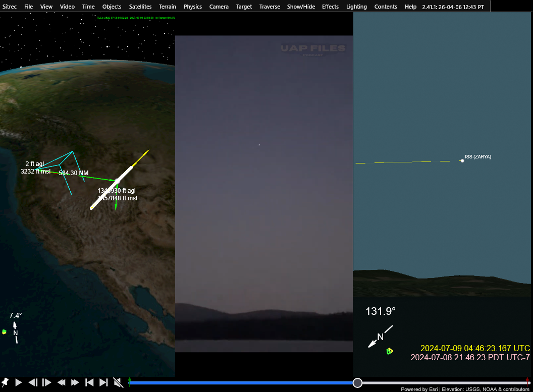Click the ISS (ZARYA) satellite label
Viewport: 533px width, 392px height.
pyautogui.click(x=477, y=157)
